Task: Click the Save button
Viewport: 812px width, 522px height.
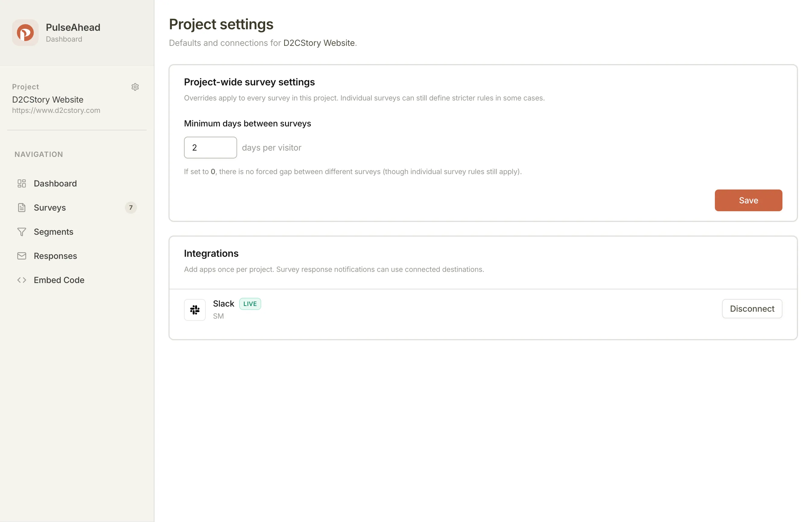Action: coord(748,200)
